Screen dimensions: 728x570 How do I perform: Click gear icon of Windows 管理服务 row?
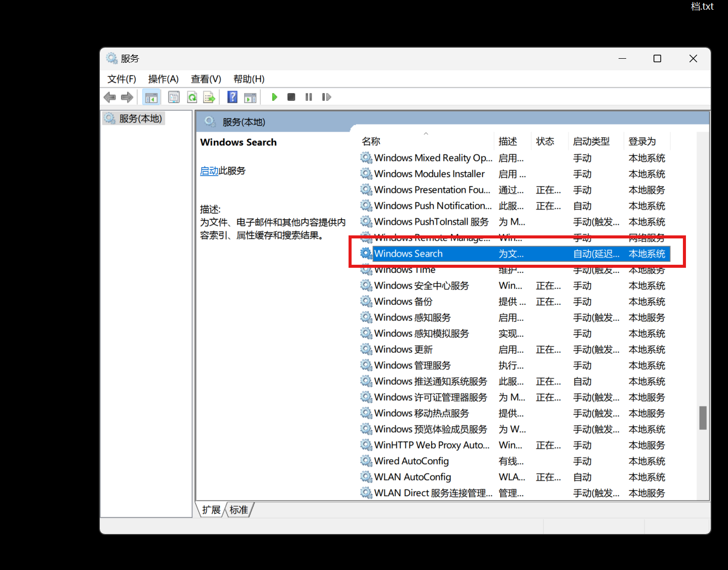pos(366,365)
